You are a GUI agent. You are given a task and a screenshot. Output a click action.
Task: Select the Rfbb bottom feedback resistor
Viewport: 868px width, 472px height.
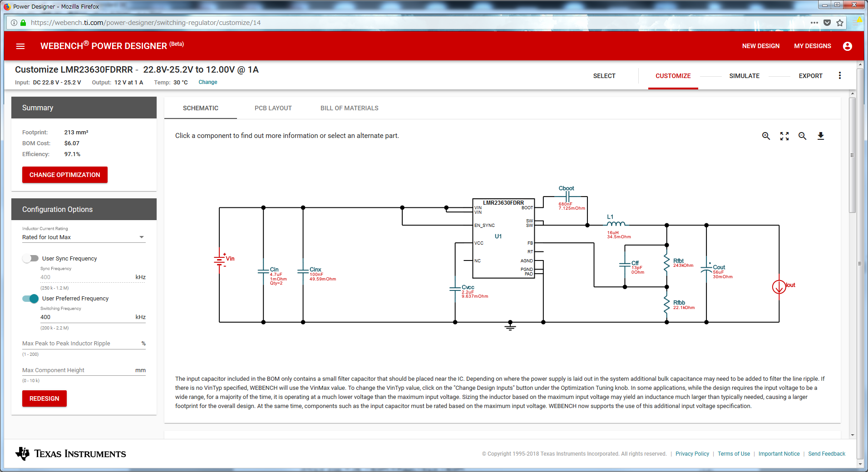667,304
